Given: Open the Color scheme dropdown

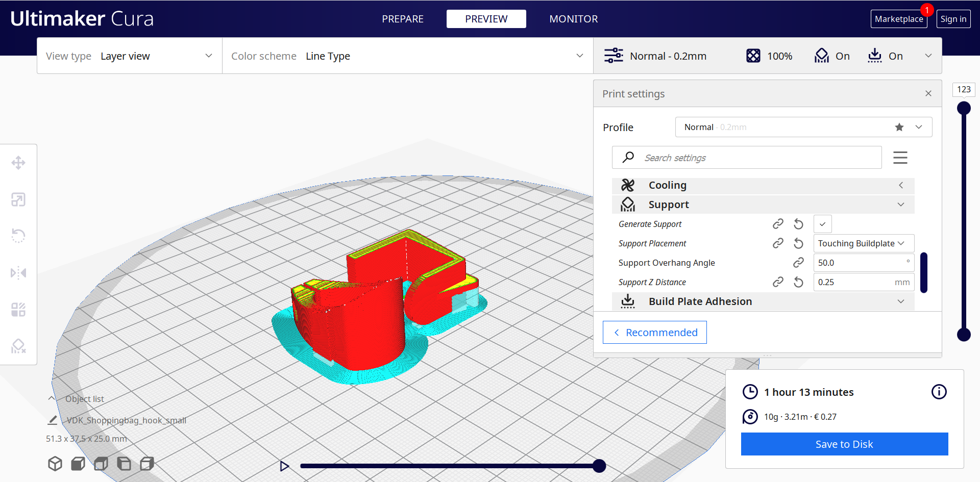Looking at the screenshot, I should (x=408, y=56).
